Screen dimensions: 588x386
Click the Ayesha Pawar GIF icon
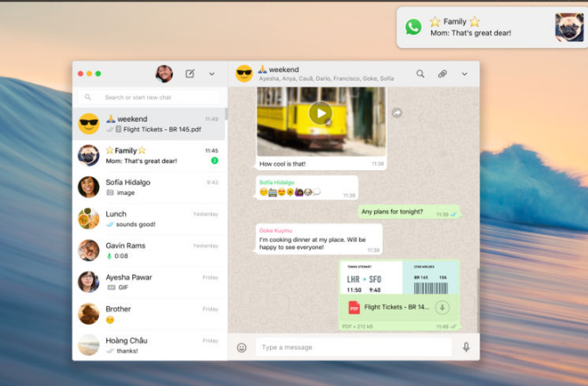[x=111, y=288]
